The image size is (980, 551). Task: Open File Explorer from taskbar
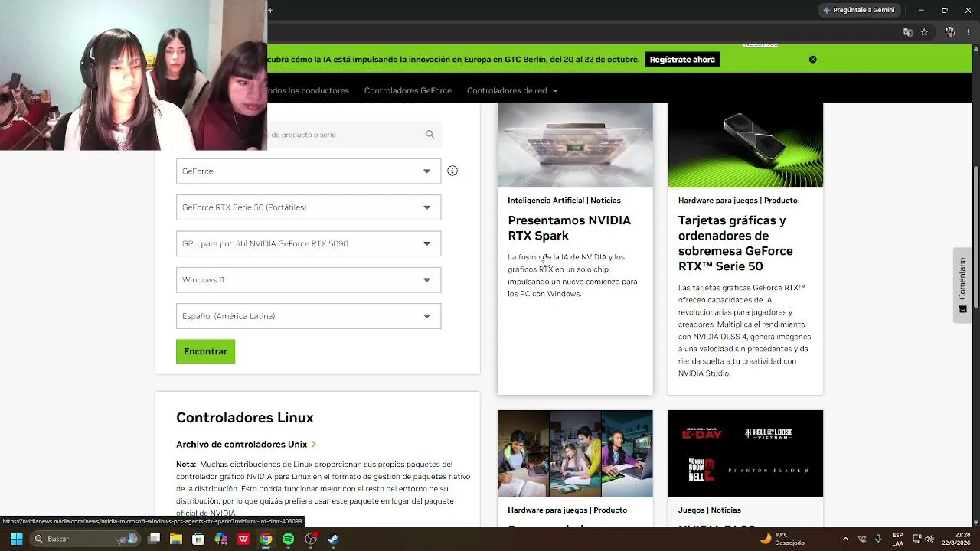tap(176, 539)
